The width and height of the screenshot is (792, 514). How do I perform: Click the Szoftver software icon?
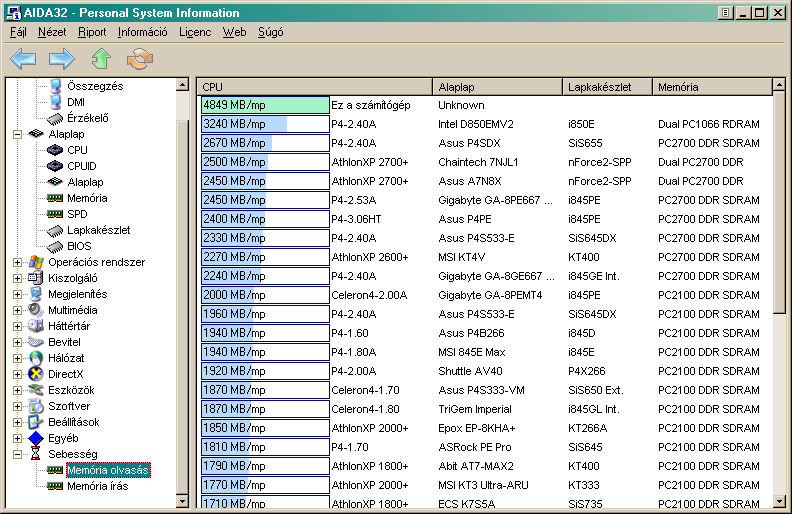(36, 406)
